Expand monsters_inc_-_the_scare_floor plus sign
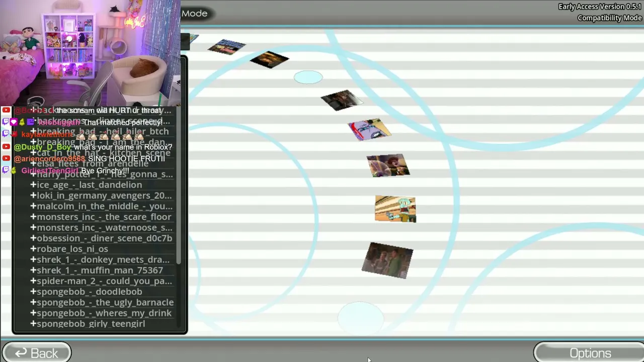 pyautogui.click(x=33, y=217)
